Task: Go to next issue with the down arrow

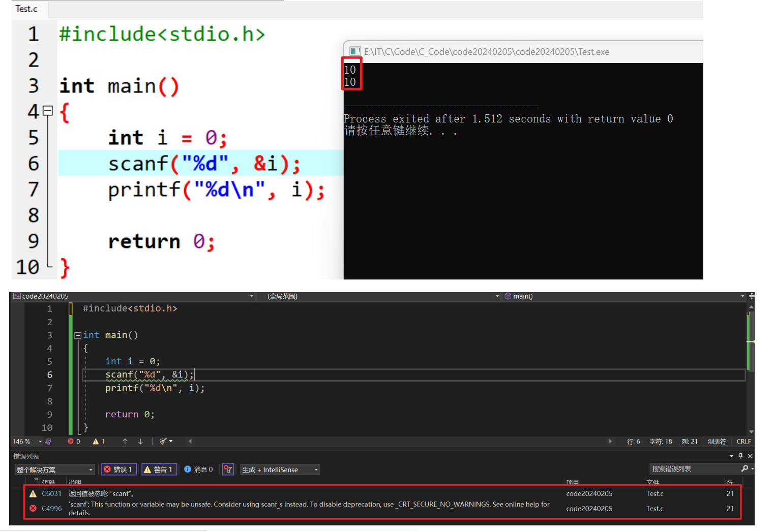Action: point(140,442)
